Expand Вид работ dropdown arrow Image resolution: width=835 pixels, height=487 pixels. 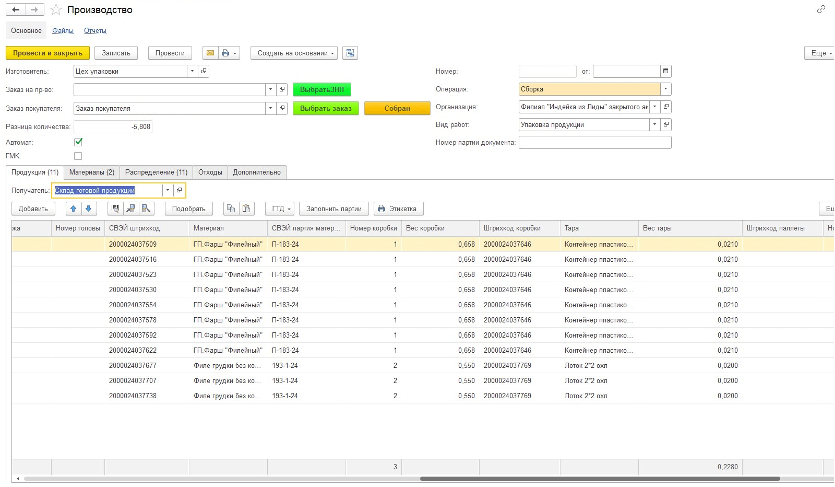(655, 125)
